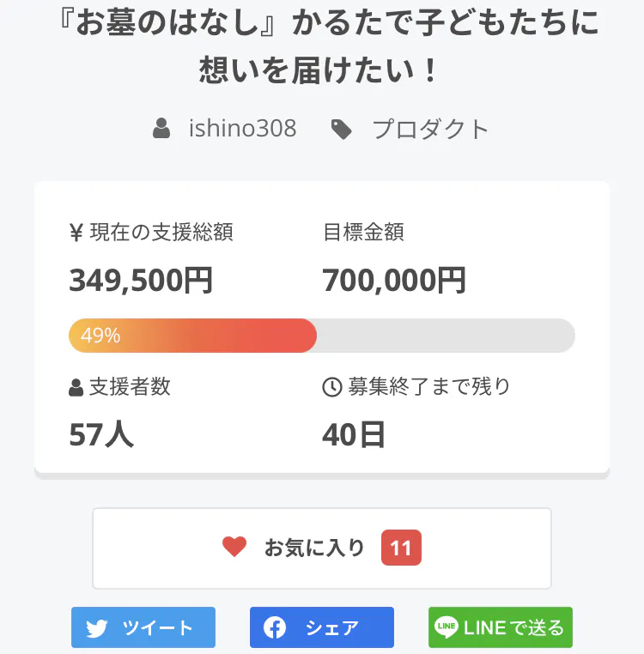
Task: Click the supporter person icon beside 支援者数
Action: click(76, 388)
